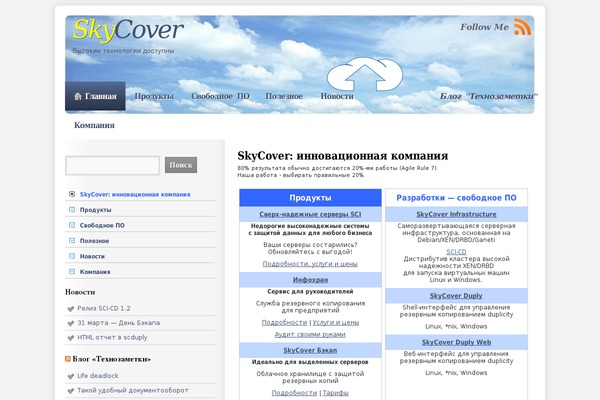Open the Блог «Технозаметки» sidebar heading
600x400 pixels.
tap(112, 359)
